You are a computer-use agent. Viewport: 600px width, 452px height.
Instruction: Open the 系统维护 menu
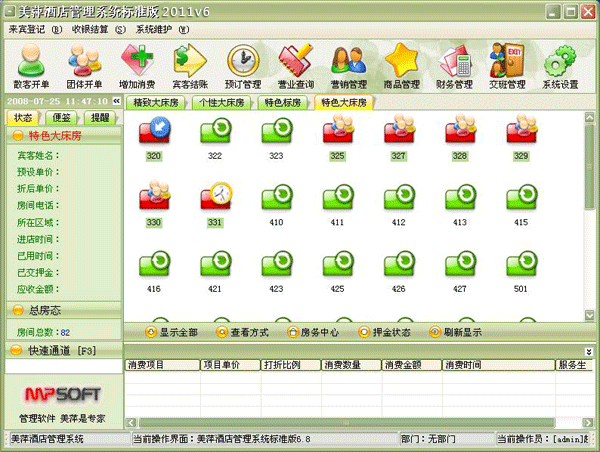[x=159, y=30]
